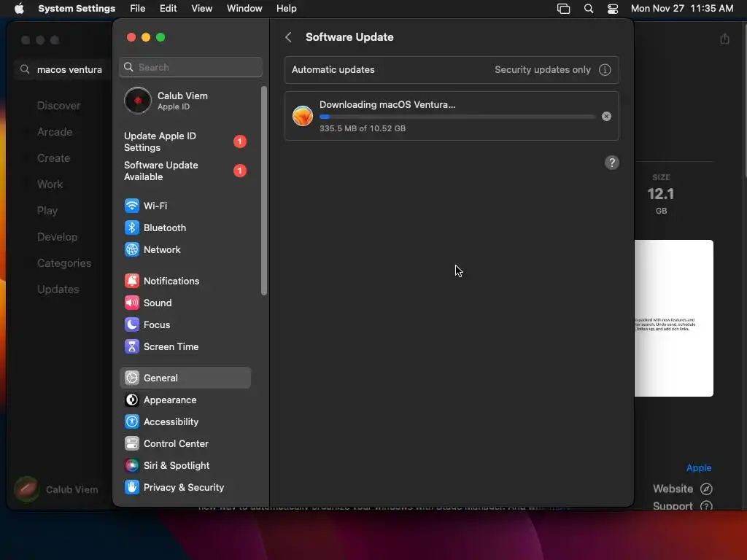Open Control Center in menu bar

point(613,9)
